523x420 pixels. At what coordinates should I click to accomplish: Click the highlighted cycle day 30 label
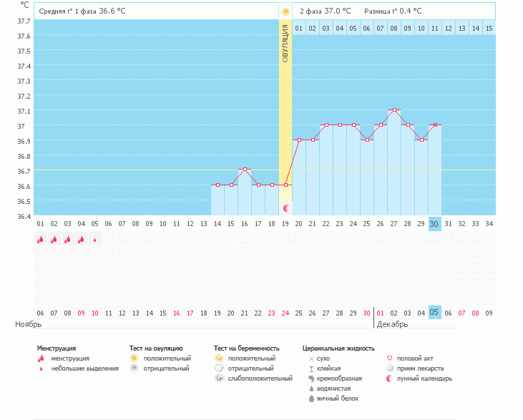[434, 224]
